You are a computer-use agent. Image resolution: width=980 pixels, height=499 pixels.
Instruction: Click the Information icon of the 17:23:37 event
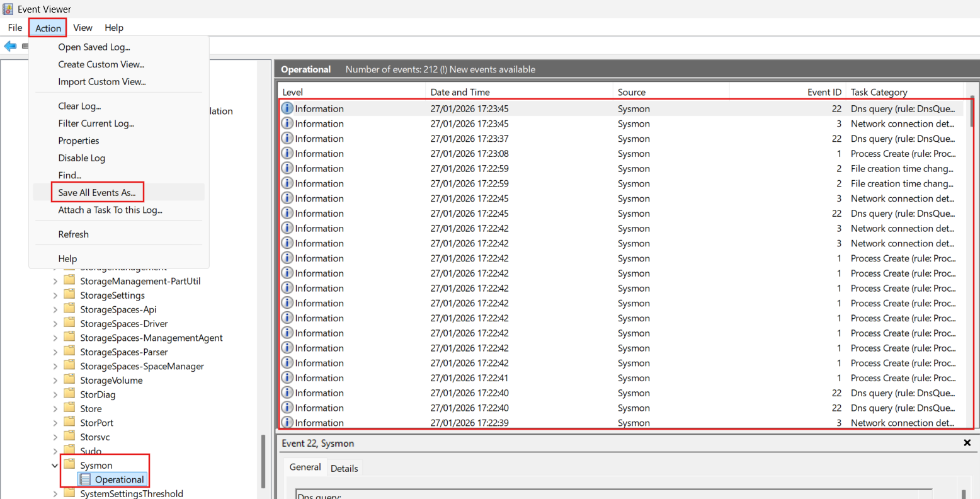[287, 139]
